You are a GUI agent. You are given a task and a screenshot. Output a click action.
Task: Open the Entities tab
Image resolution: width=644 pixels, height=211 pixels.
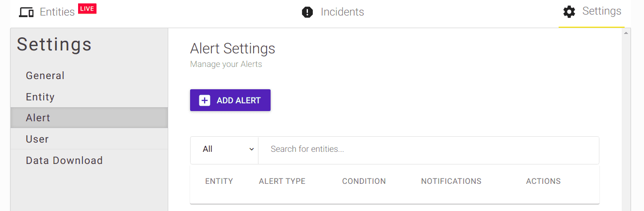[57, 12]
